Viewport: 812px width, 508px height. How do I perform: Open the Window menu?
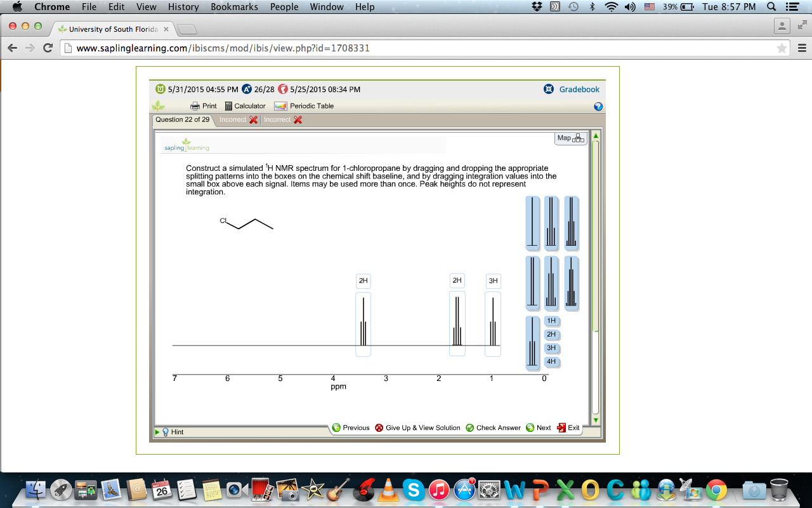(x=327, y=7)
